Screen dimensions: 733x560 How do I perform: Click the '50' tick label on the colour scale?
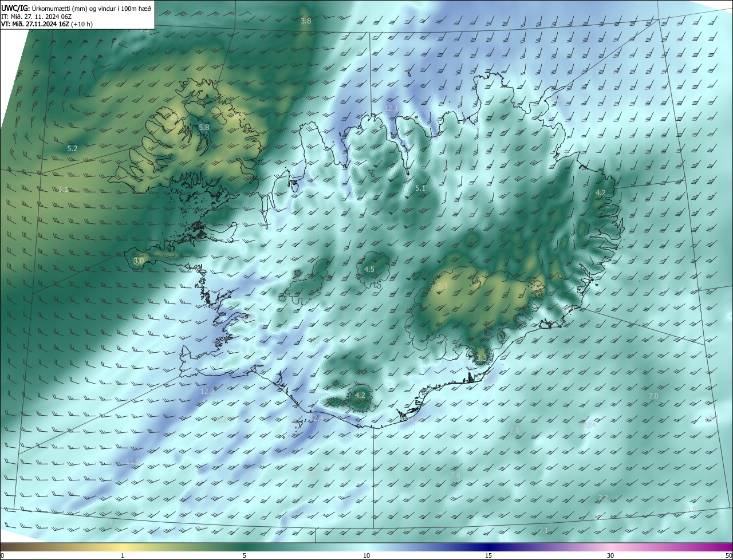[x=728, y=555]
